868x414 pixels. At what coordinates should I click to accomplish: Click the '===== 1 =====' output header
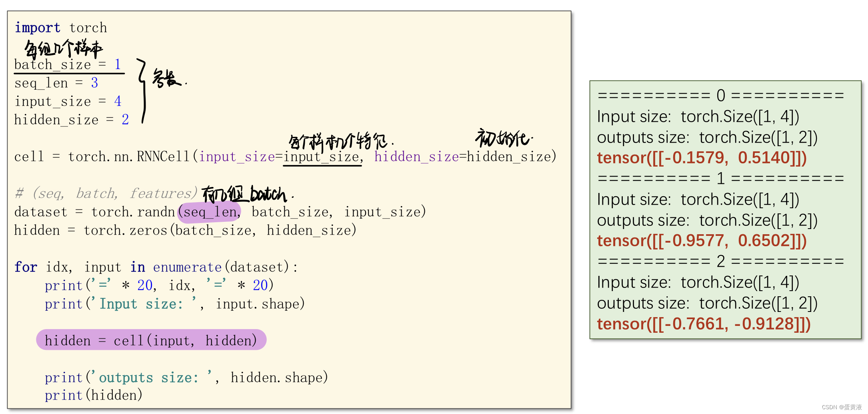click(721, 179)
